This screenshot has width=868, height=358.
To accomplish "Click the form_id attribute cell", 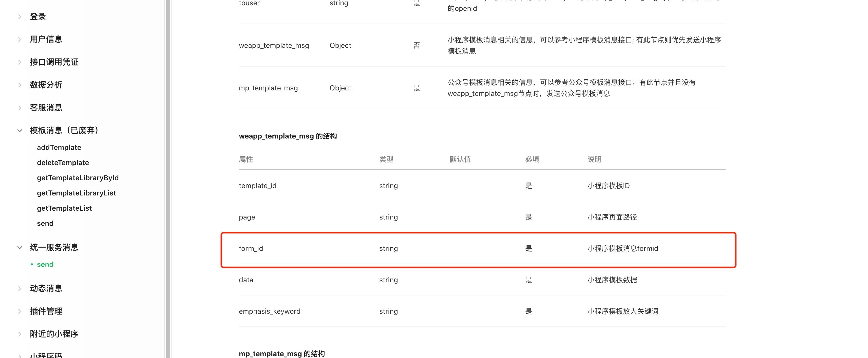I will point(251,249).
